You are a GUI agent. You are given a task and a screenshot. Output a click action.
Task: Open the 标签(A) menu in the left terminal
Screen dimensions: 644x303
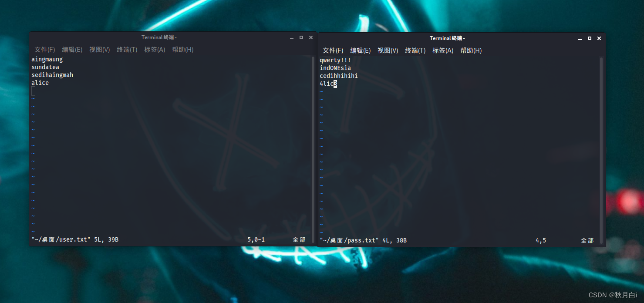pos(154,49)
